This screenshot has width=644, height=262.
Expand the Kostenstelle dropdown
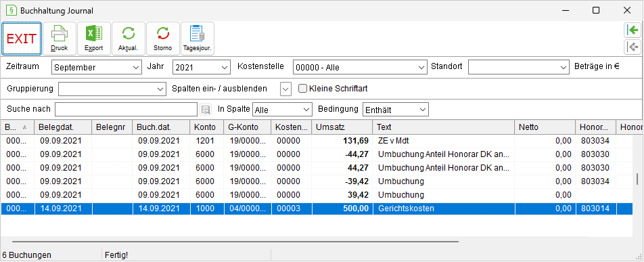coord(360,68)
